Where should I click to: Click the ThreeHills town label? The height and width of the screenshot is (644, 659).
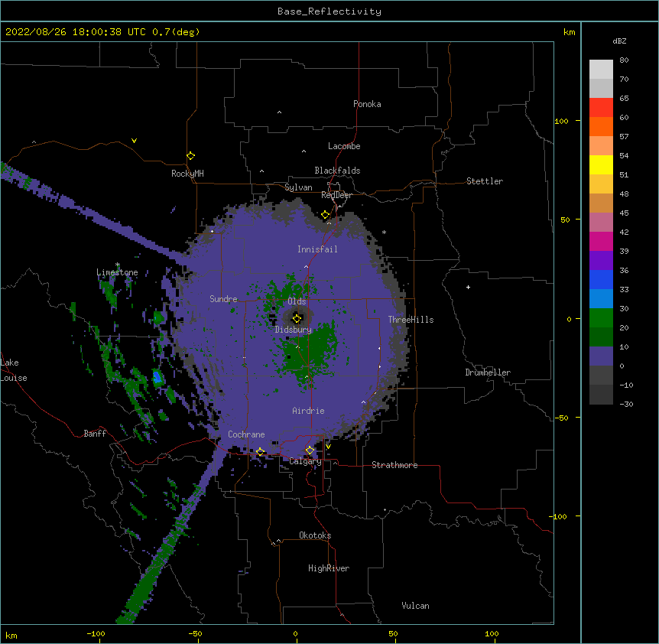[411, 320]
